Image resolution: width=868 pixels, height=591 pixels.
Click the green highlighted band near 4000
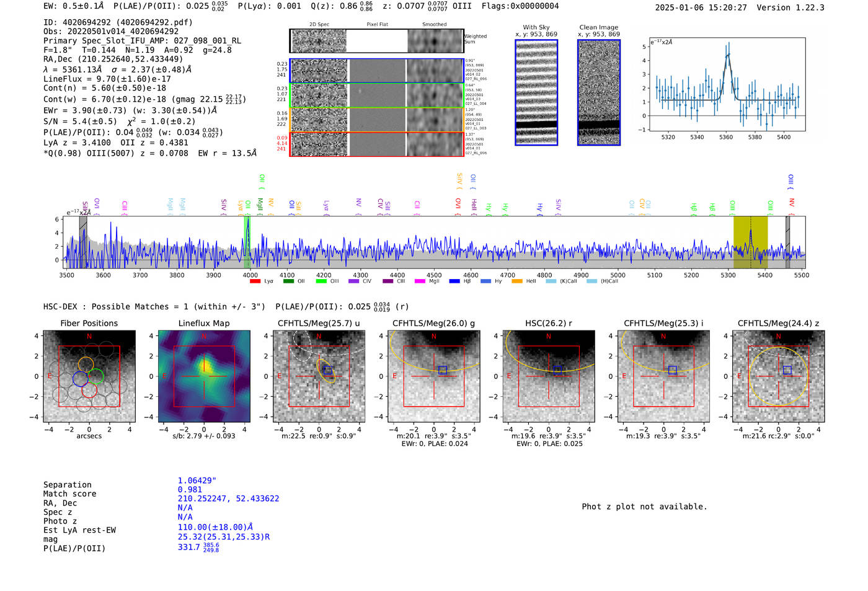pos(247,242)
